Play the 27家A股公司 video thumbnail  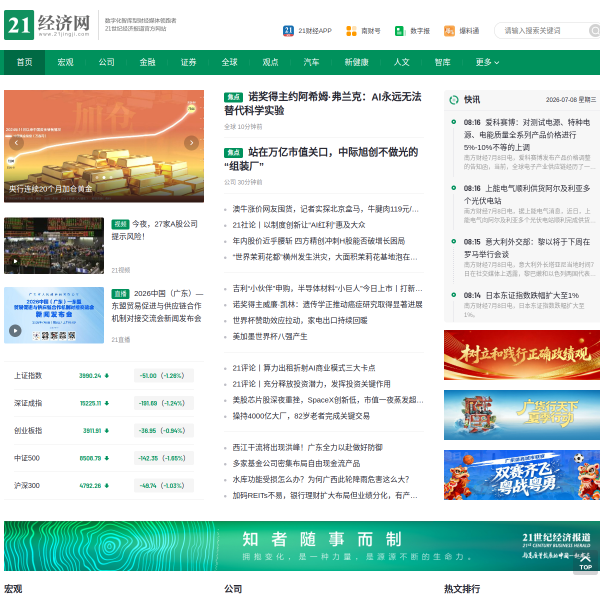tap(54, 246)
